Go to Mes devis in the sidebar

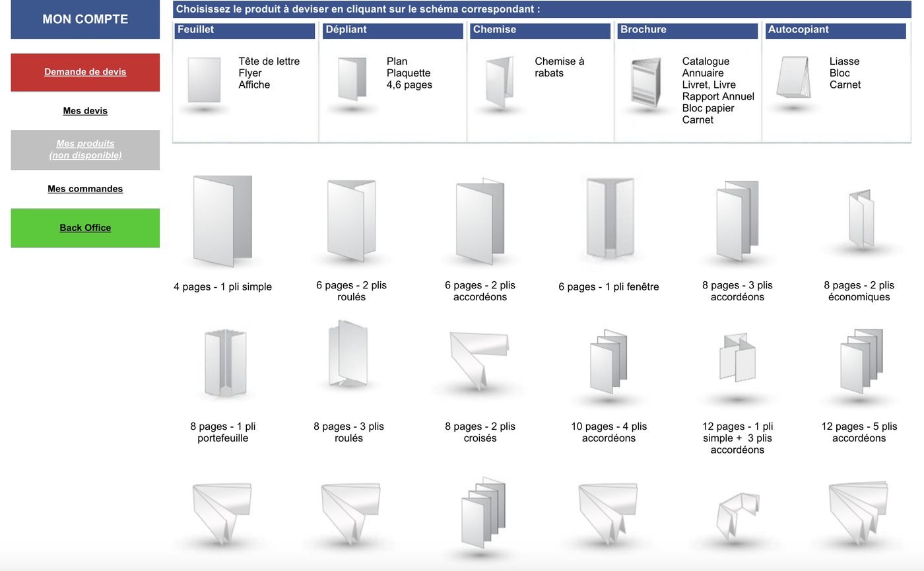tap(85, 111)
